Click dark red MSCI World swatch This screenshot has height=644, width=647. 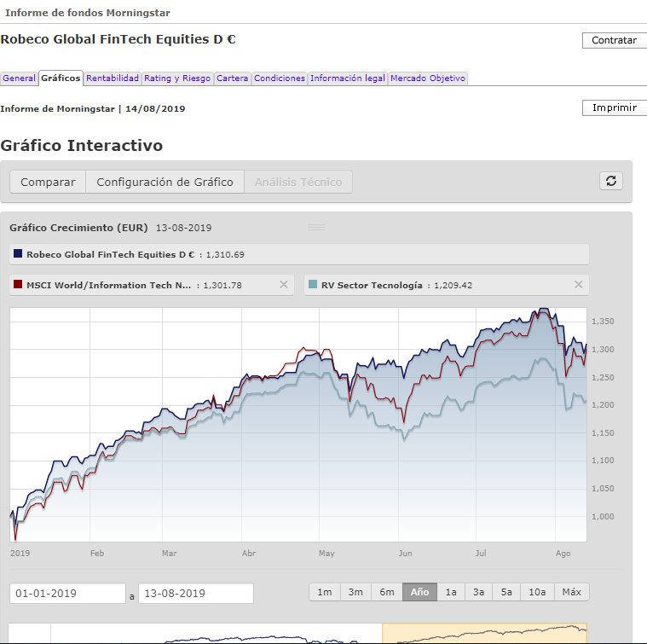tap(18, 284)
